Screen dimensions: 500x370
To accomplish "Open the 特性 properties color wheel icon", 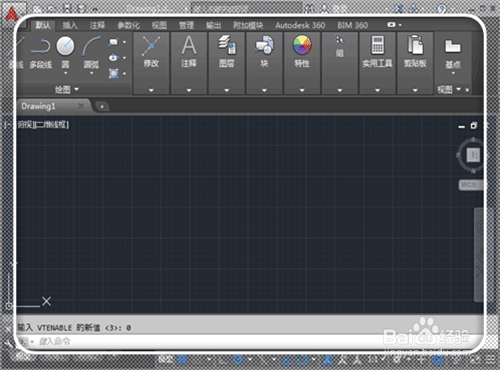I will tap(302, 45).
